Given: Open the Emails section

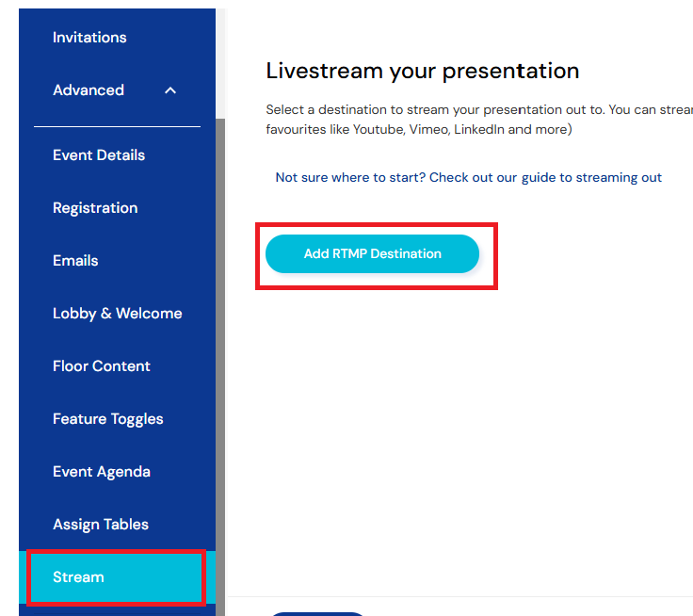Looking at the screenshot, I should pyautogui.click(x=75, y=261).
